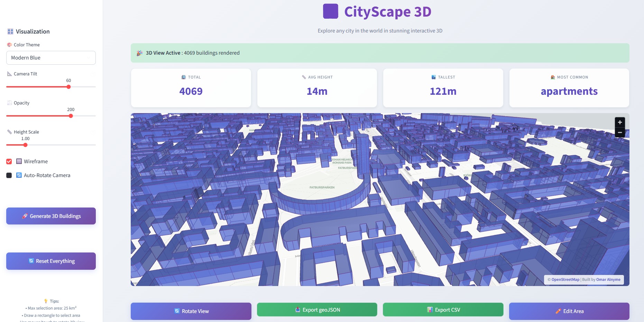Screen dimensions: 644x322
Task: Click the wireframe square icon
Action: [19, 161]
